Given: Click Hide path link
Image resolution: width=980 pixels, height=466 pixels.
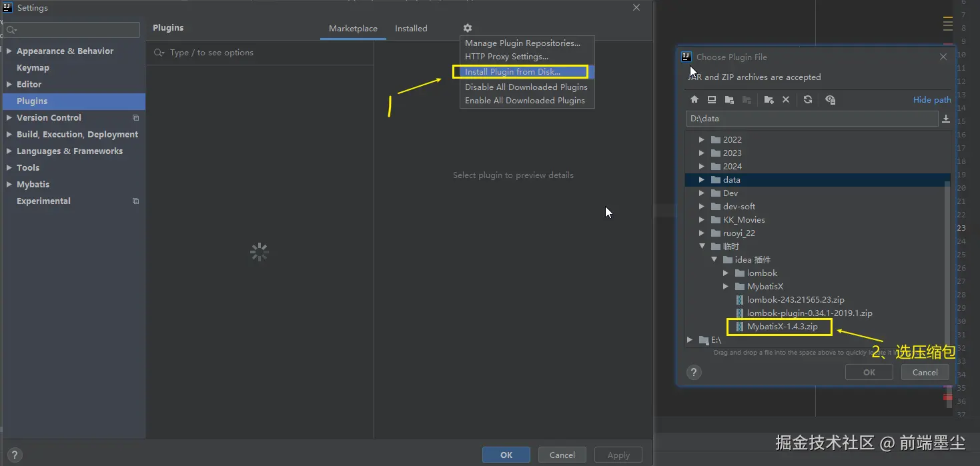Looking at the screenshot, I should 932,100.
